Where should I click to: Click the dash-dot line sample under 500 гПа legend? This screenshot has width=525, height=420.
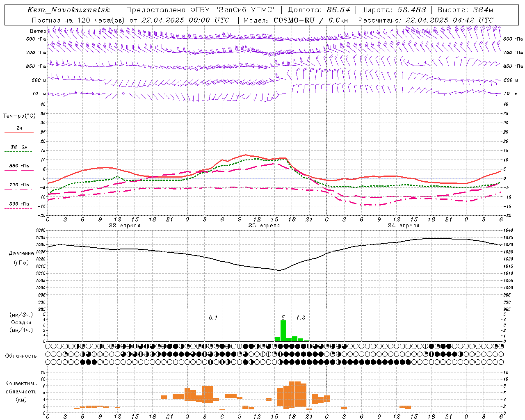[x=18, y=208]
